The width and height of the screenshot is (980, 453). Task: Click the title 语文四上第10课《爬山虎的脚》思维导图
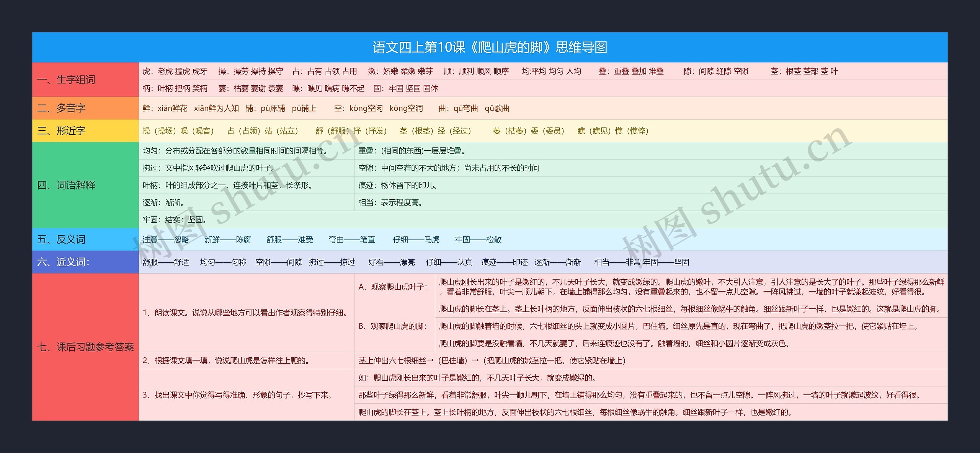(x=490, y=47)
